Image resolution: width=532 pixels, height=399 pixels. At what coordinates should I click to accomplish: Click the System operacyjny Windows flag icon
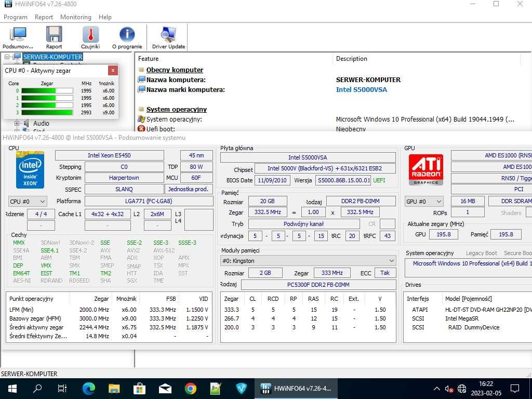click(141, 119)
